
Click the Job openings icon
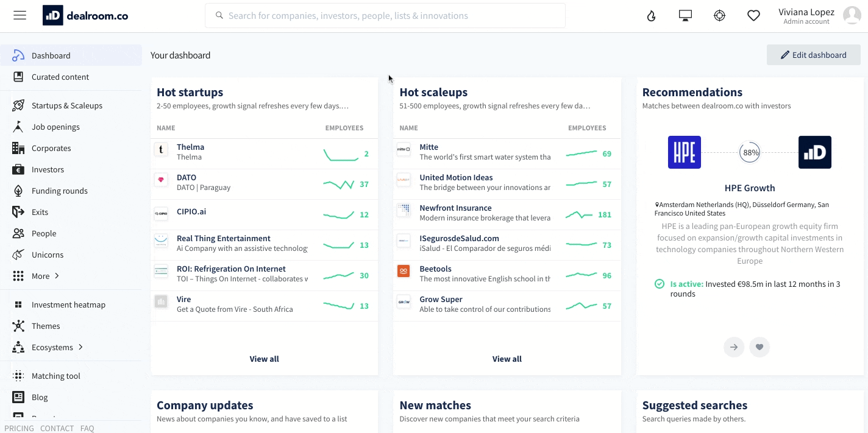pos(18,127)
